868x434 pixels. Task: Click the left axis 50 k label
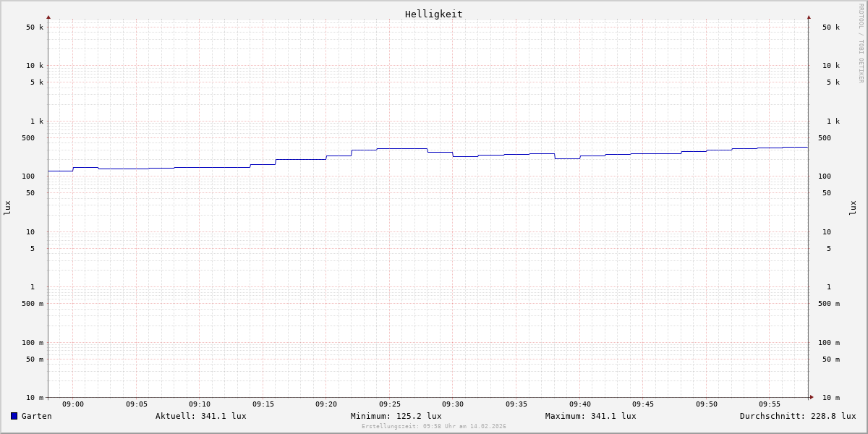point(35,27)
